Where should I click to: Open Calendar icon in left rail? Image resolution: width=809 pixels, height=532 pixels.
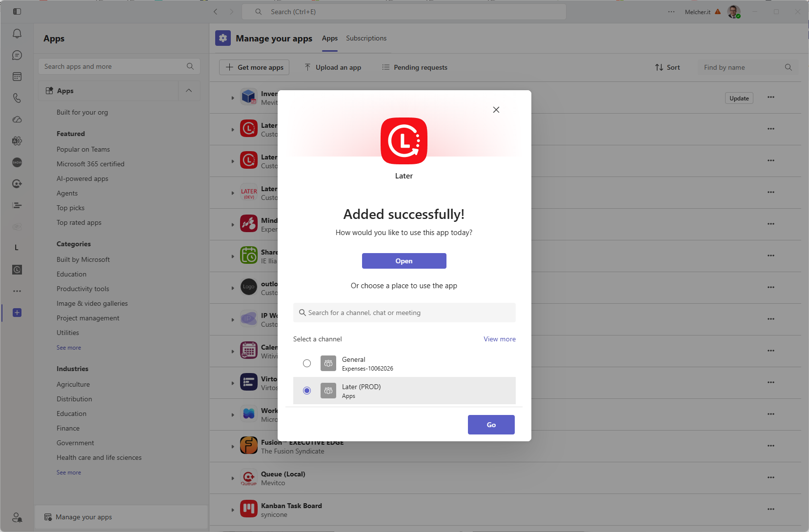pyautogui.click(x=17, y=77)
